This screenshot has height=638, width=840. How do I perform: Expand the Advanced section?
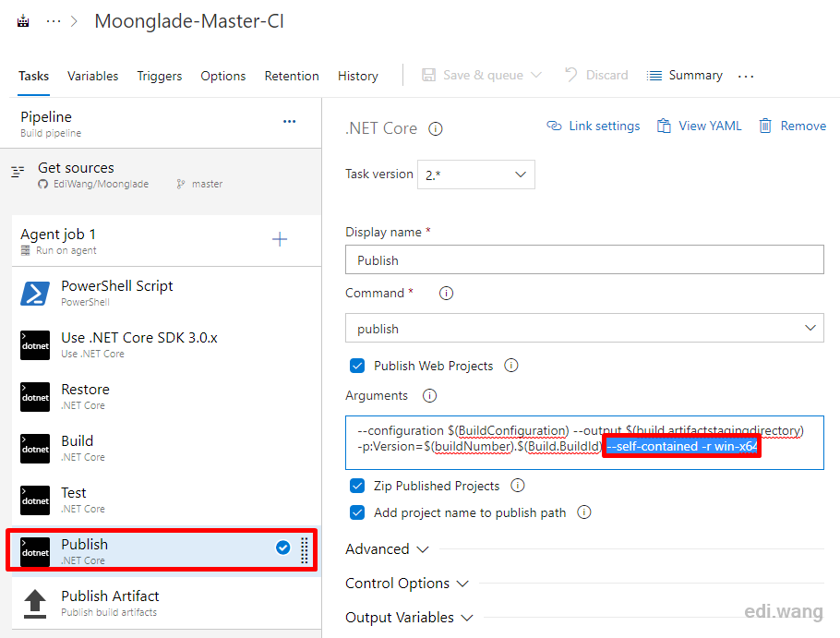click(x=387, y=549)
